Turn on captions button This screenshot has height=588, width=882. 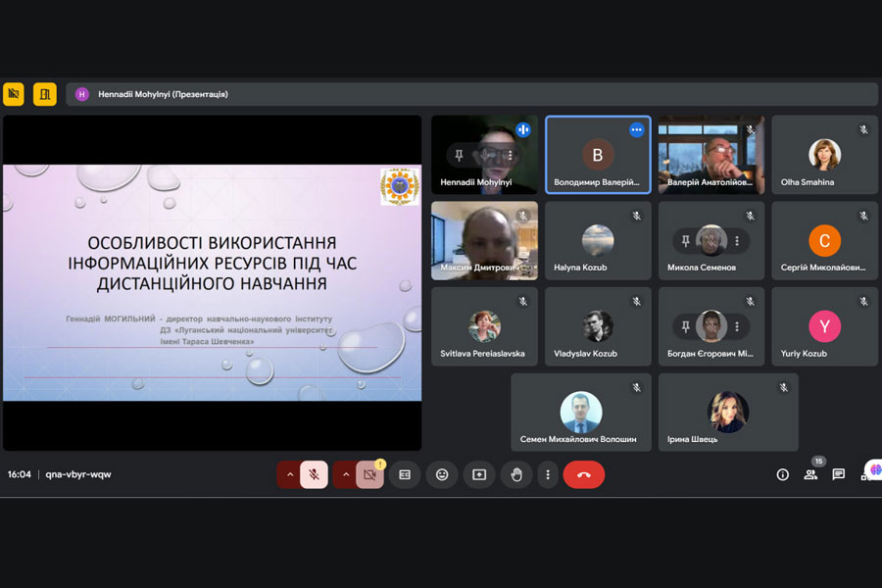pyautogui.click(x=405, y=474)
